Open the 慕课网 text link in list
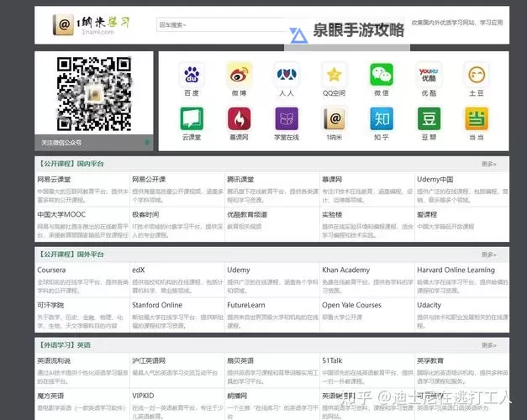 [332, 180]
